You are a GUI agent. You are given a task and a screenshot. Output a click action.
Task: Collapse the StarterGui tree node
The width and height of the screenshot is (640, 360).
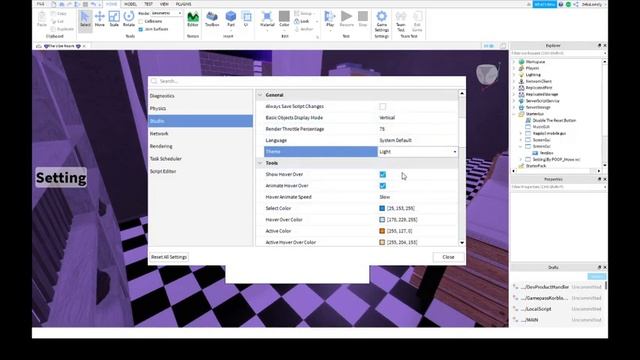point(514,114)
